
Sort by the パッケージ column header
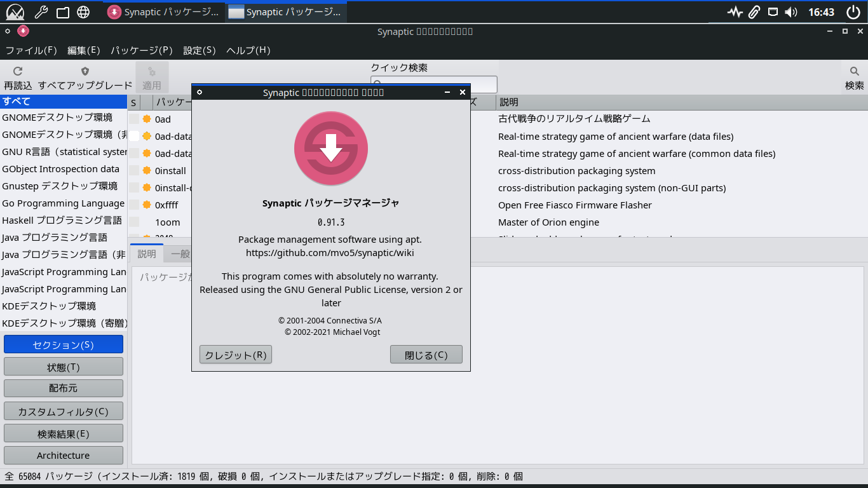tap(173, 102)
